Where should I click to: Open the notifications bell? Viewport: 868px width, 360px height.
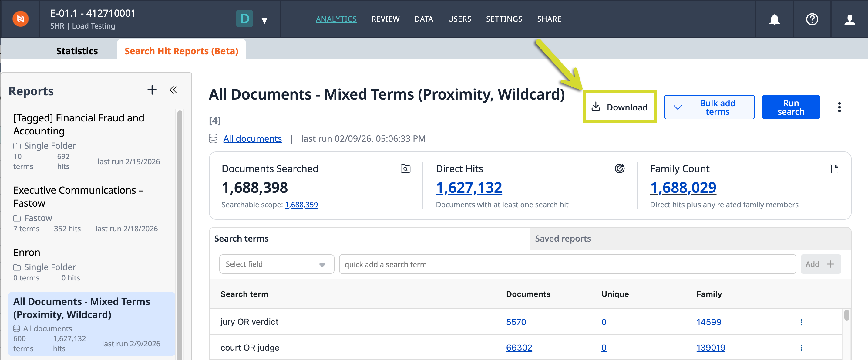[774, 19]
